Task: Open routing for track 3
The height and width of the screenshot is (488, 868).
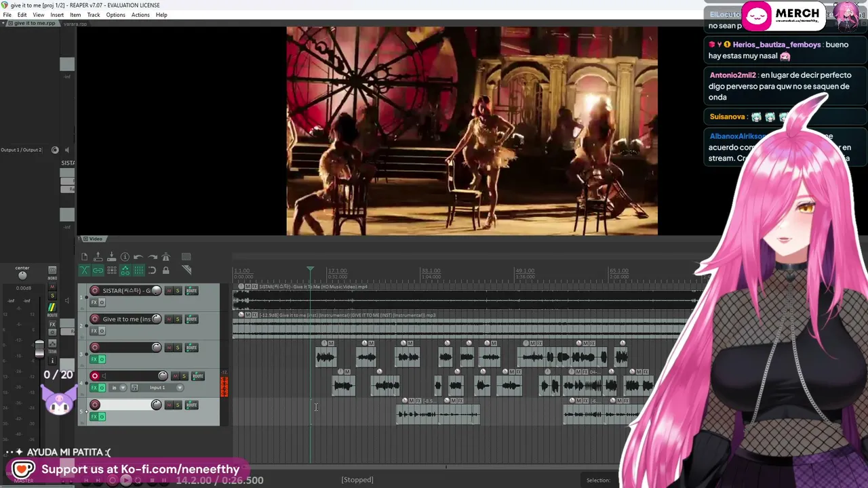Action: pyautogui.click(x=192, y=348)
